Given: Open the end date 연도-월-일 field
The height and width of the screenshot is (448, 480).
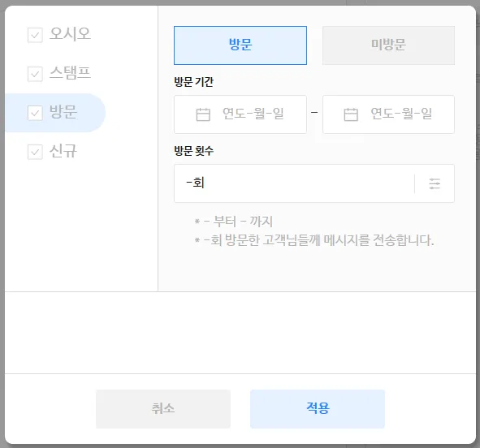Looking at the screenshot, I should pyautogui.click(x=388, y=114).
